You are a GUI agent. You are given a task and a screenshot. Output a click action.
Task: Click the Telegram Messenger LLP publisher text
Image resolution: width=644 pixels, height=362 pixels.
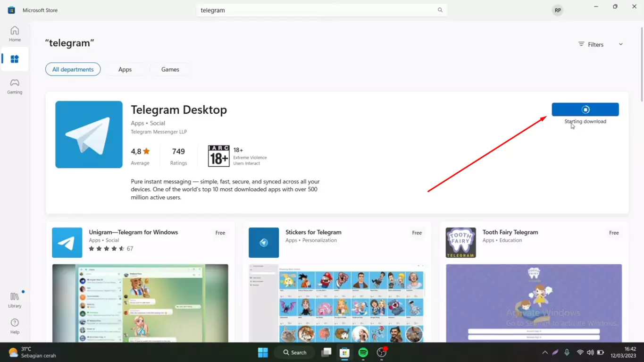click(x=159, y=132)
